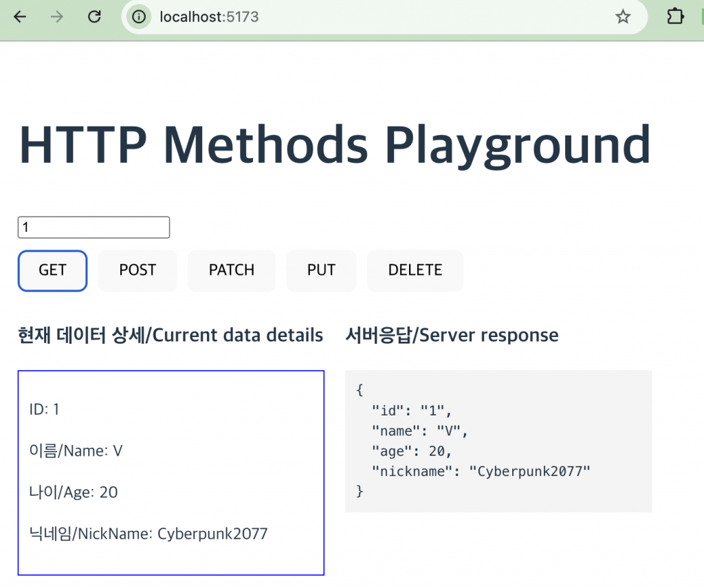This screenshot has width=704, height=588.
Task: Click the HTTP Methods Playground heading
Action: tap(335, 144)
